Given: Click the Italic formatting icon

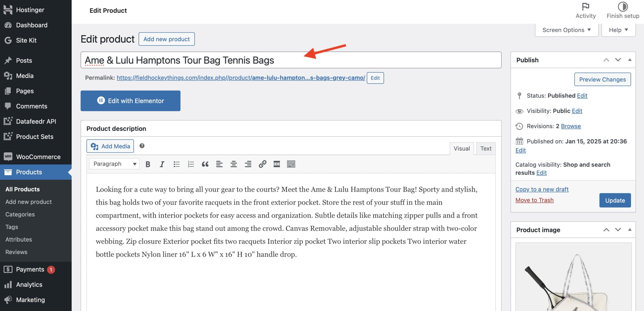Looking at the screenshot, I should pos(162,164).
